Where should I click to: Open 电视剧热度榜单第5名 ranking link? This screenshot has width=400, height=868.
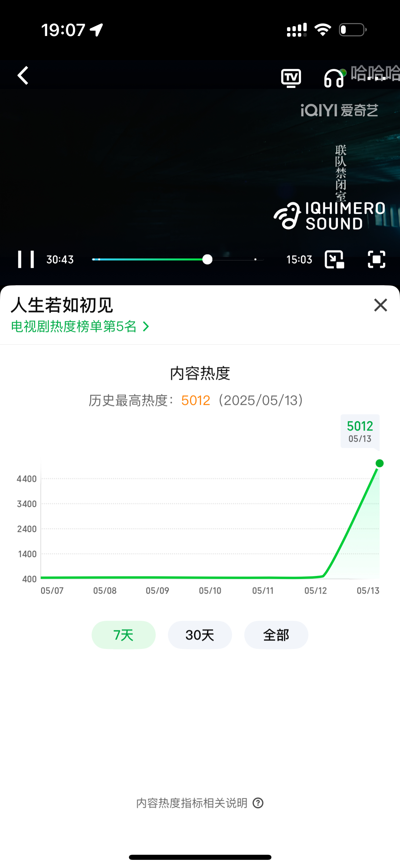point(80,326)
